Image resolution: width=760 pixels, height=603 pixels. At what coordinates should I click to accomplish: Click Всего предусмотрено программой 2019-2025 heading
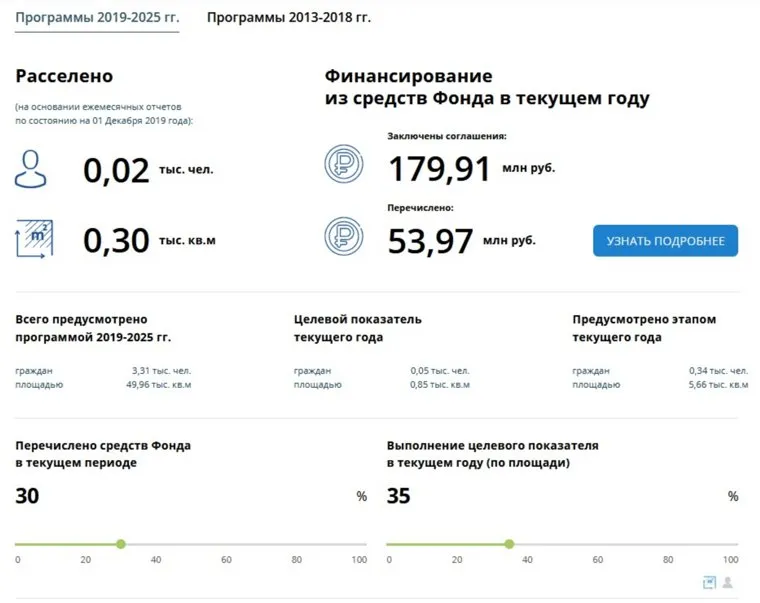[93, 328]
